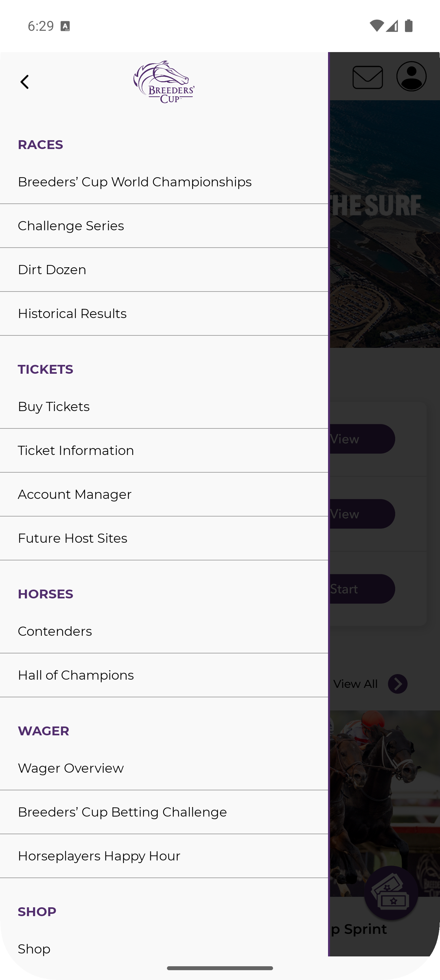Viewport: 440px width, 980px height.
Task: Visit the Hall of Champions
Action: coord(76,675)
